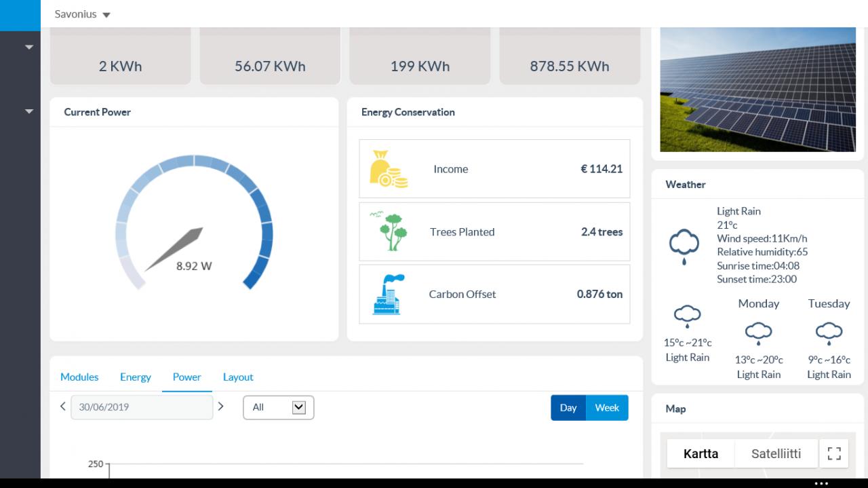Screen dimensions: 868x488
Task: Toggle fullscreen map view
Action: (834, 453)
